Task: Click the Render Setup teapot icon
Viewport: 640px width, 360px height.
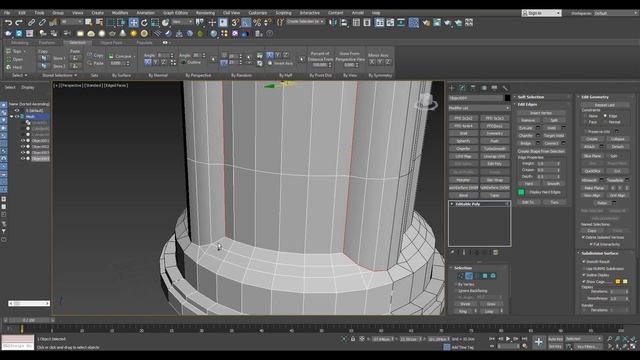Action: pos(426,22)
